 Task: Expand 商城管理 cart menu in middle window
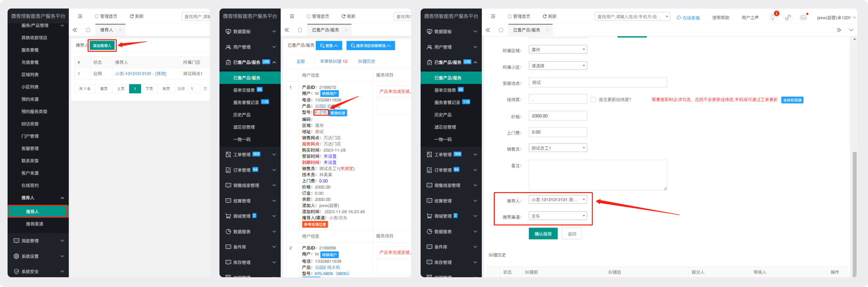(250, 216)
